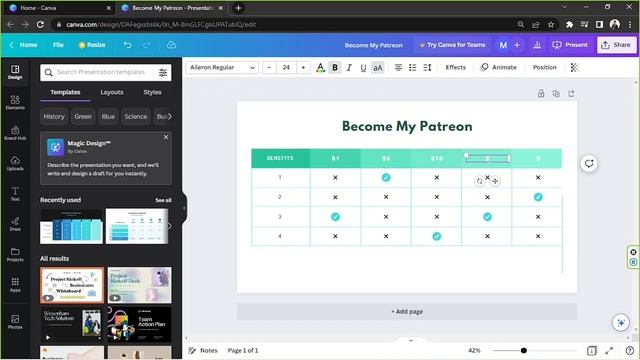
Task: Open the File menu
Action: [58, 45]
